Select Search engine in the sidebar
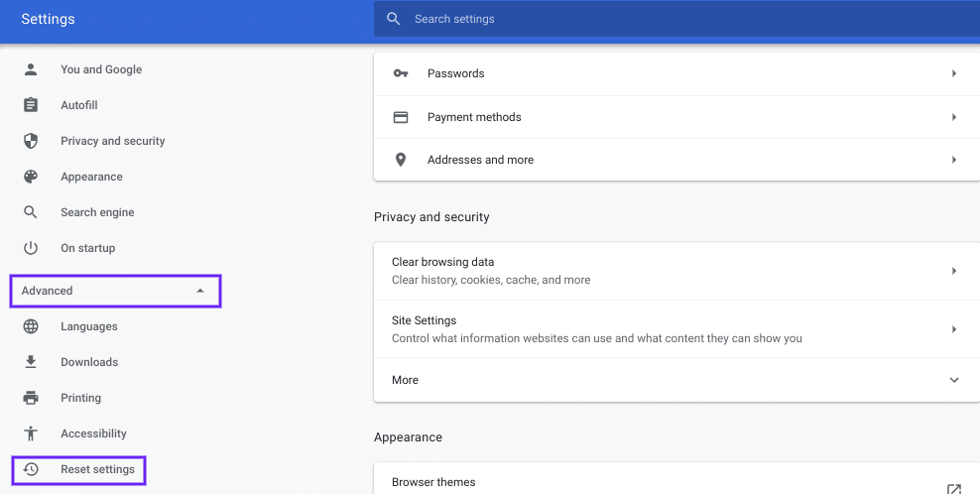Viewport: 980px width, 494px height. [x=96, y=212]
